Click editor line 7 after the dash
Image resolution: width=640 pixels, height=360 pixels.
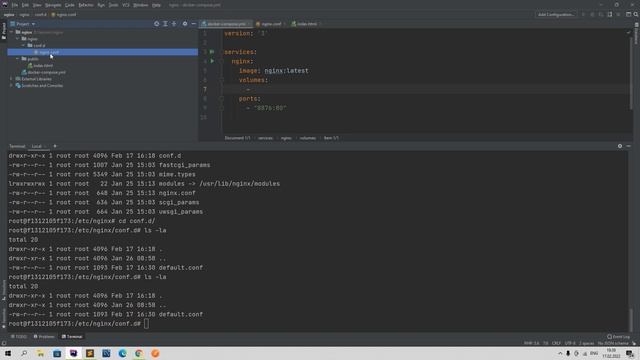(253, 89)
